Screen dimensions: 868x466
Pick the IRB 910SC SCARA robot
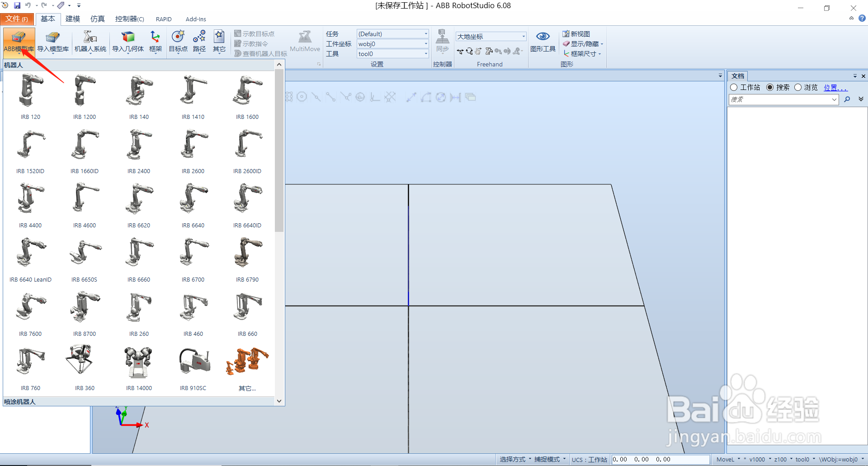point(193,368)
